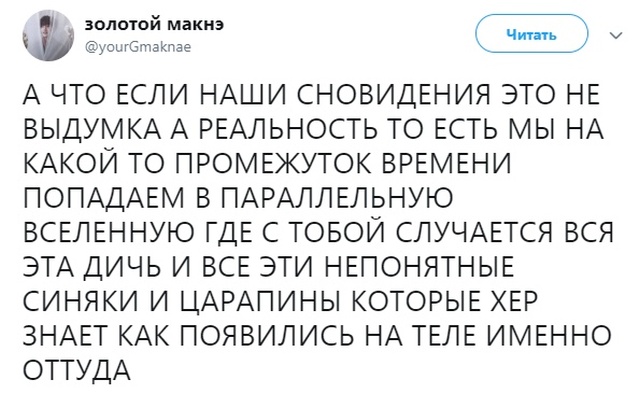The image size is (640, 394).
Task: Click the word СНОВИДЕНИЯ in the tweet
Action: click(392, 95)
